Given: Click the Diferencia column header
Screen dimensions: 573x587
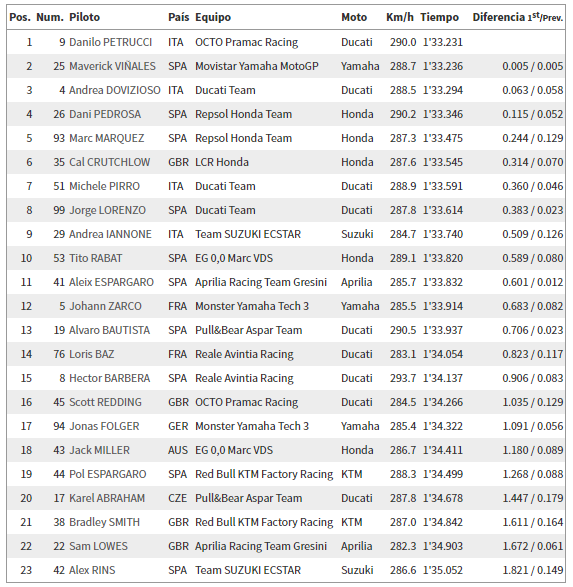Looking at the screenshot, I should pos(518,17).
